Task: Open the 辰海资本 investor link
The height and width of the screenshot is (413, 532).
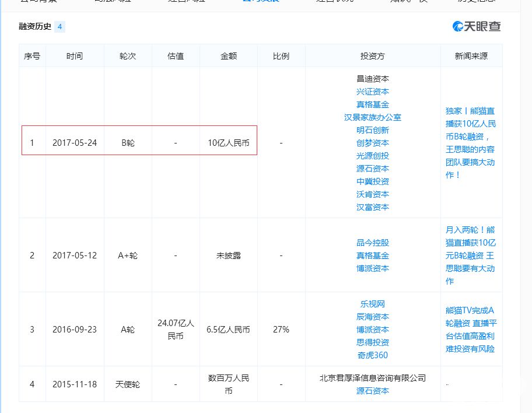Action: (373, 317)
